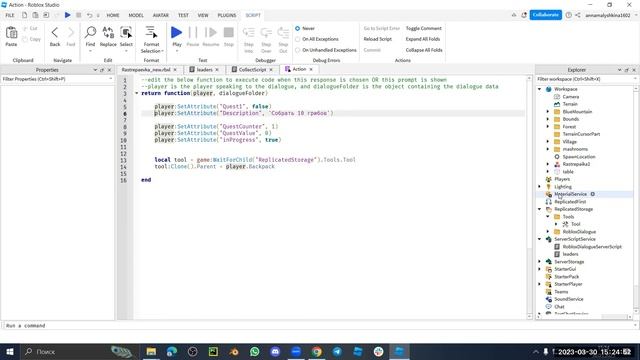Click Go to Script Error
The width and height of the screenshot is (640, 360).
381,29
